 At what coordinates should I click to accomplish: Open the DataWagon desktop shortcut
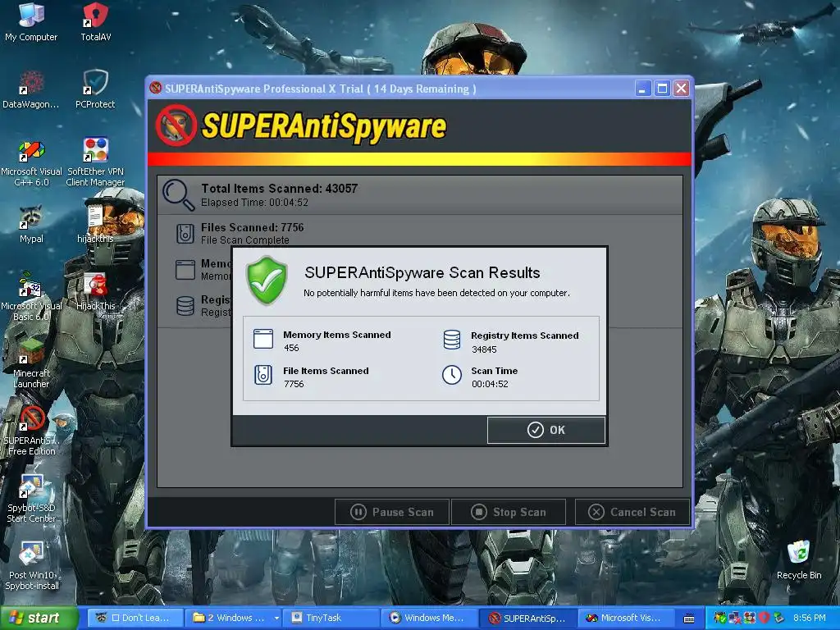pos(31,90)
